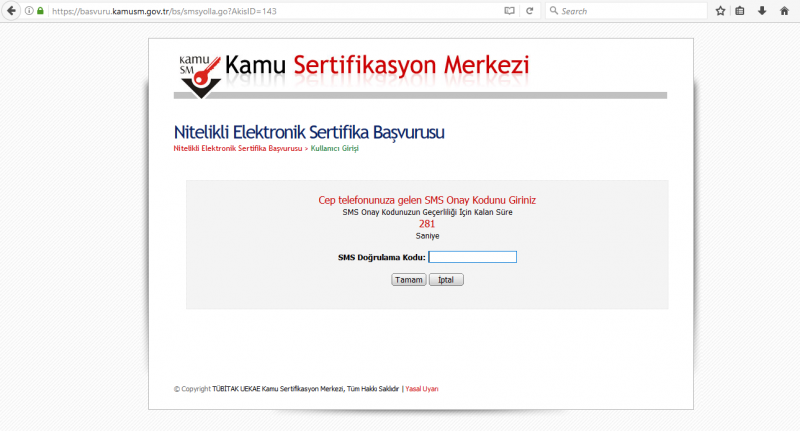Image resolution: width=800 pixels, height=431 pixels.
Task: Focus the SMS Doğrulama Kodu field
Action: [472, 257]
